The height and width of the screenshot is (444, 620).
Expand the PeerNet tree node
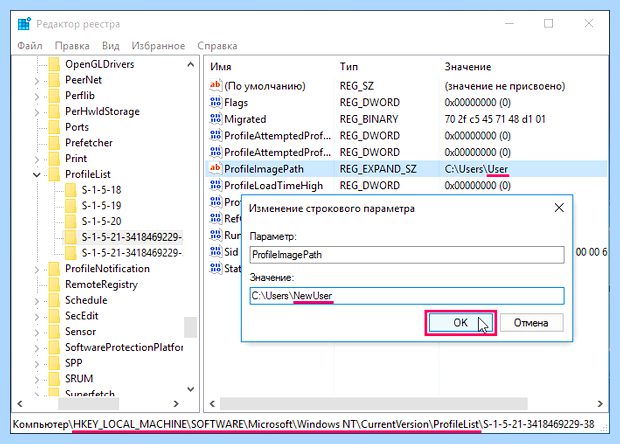coord(36,81)
